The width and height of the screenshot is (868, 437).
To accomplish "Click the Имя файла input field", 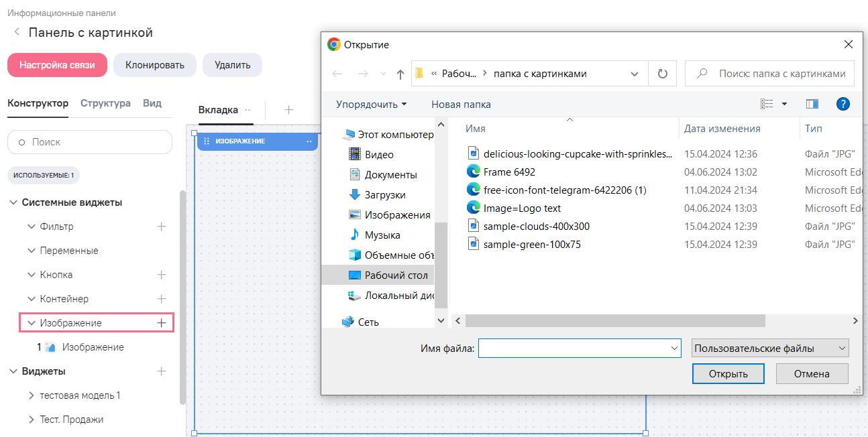I will [x=574, y=349].
